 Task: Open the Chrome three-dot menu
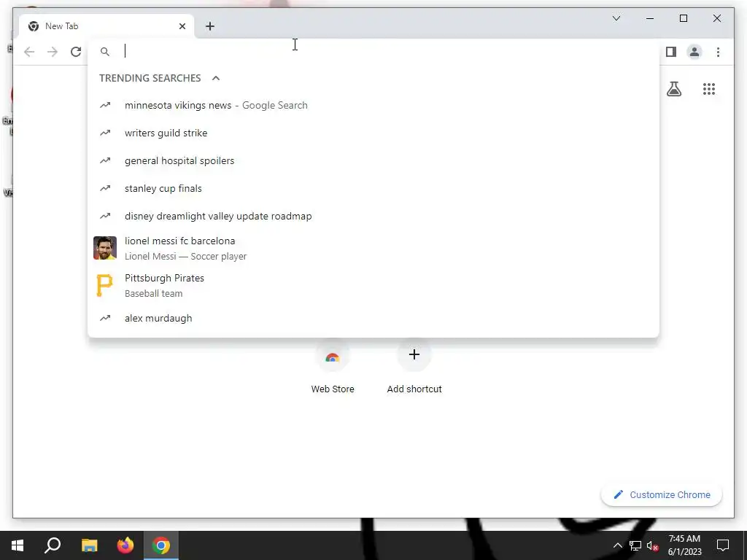[718, 52]
